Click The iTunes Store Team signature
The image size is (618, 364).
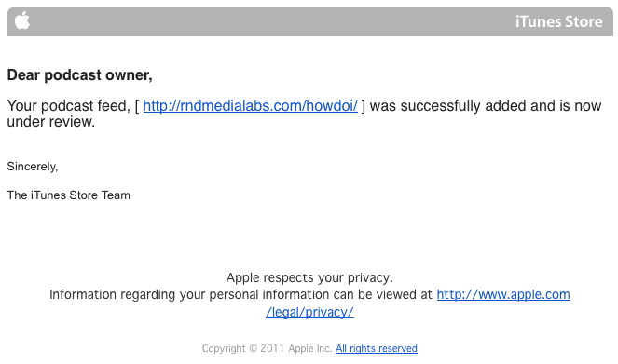click(x=69, y=195)
